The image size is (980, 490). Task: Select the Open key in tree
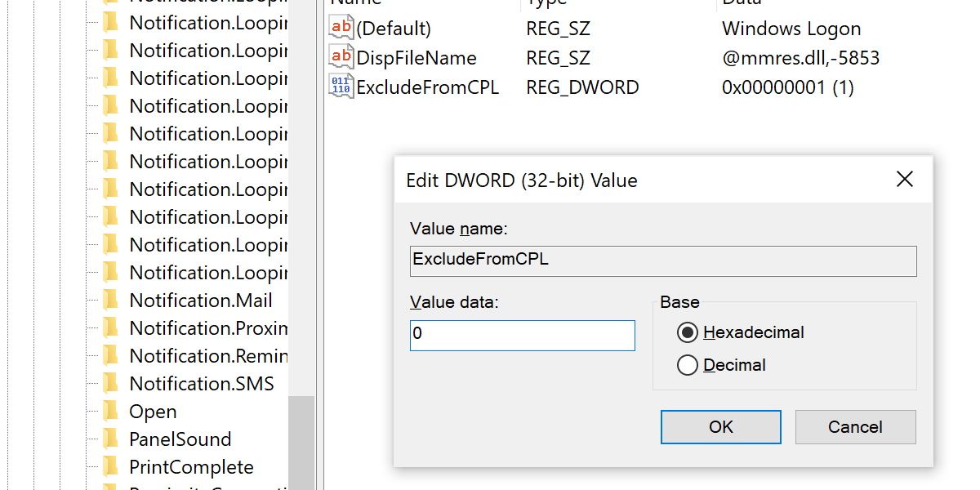pyautogui.click(x=153, y=411)
